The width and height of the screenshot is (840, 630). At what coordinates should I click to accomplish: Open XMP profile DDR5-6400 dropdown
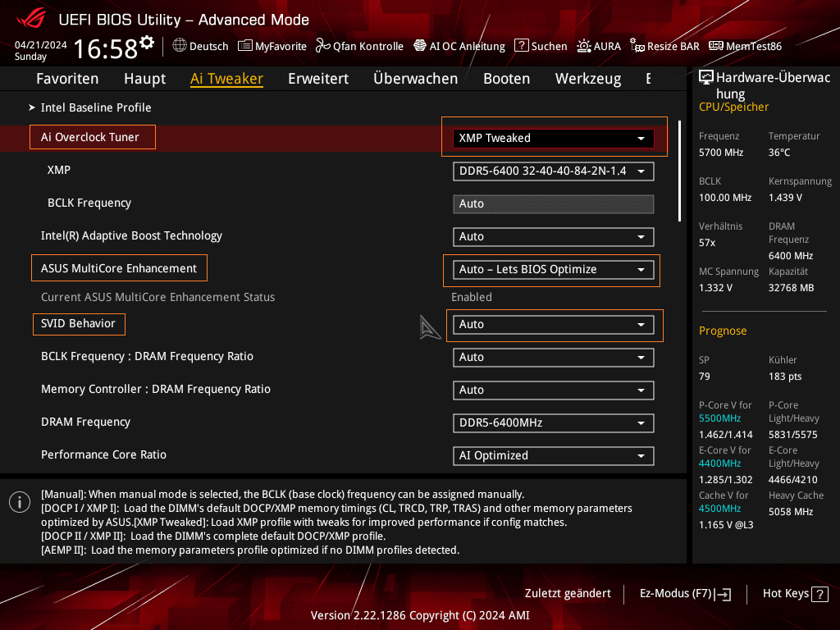(x=554, y=171)
